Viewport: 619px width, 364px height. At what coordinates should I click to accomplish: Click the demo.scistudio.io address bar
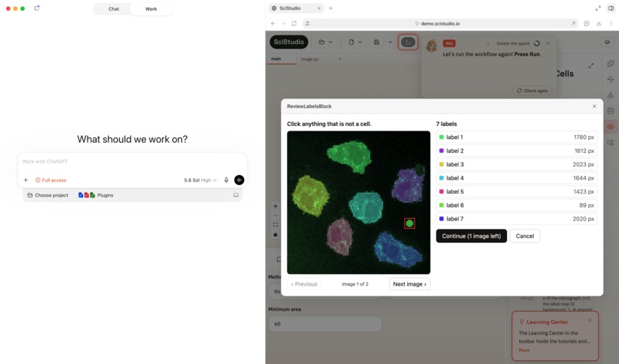[440, 24]
